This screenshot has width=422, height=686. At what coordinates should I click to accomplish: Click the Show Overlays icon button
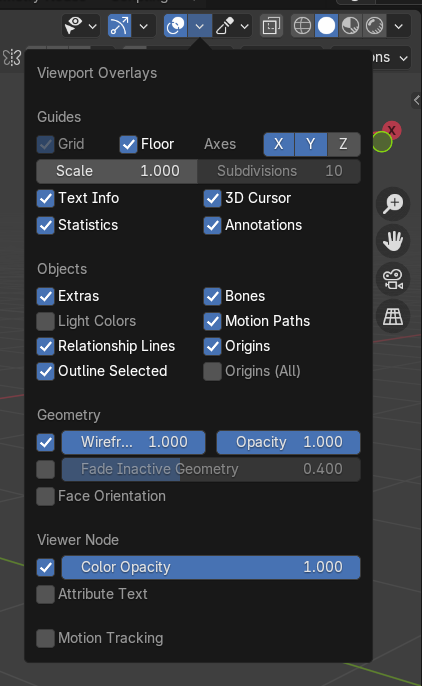175,26
